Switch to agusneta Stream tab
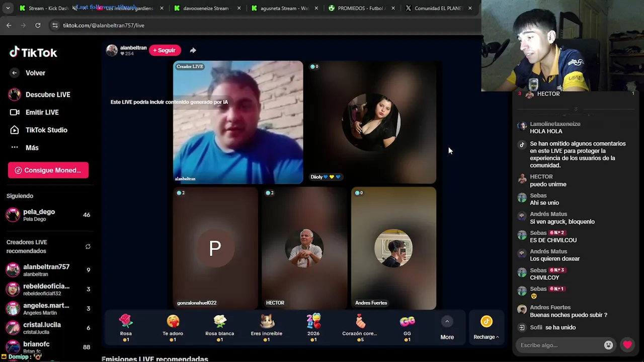This screenshot has width=644, height=362. pyautogui.click(x=284, y=8)
